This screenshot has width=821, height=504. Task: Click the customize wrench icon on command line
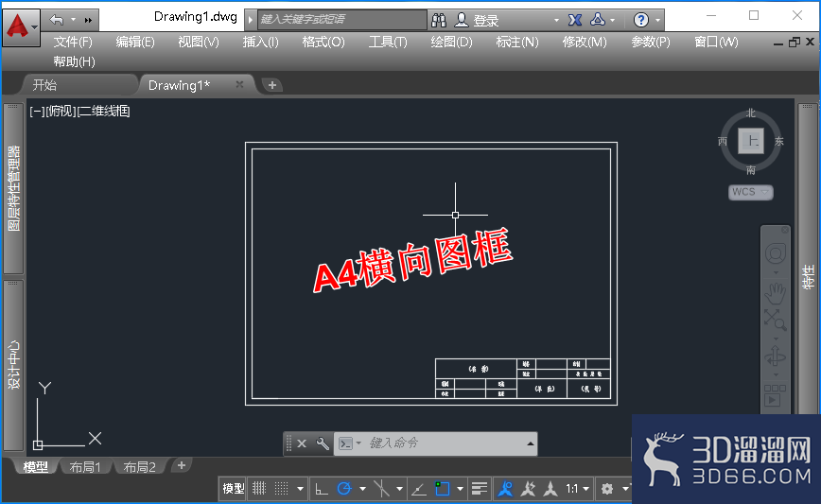point(322,443)
